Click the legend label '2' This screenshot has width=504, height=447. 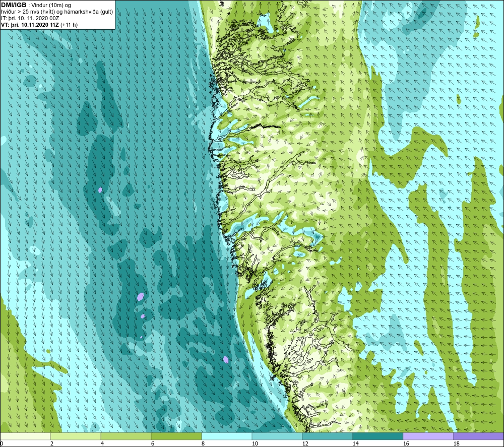click(52, 443)
